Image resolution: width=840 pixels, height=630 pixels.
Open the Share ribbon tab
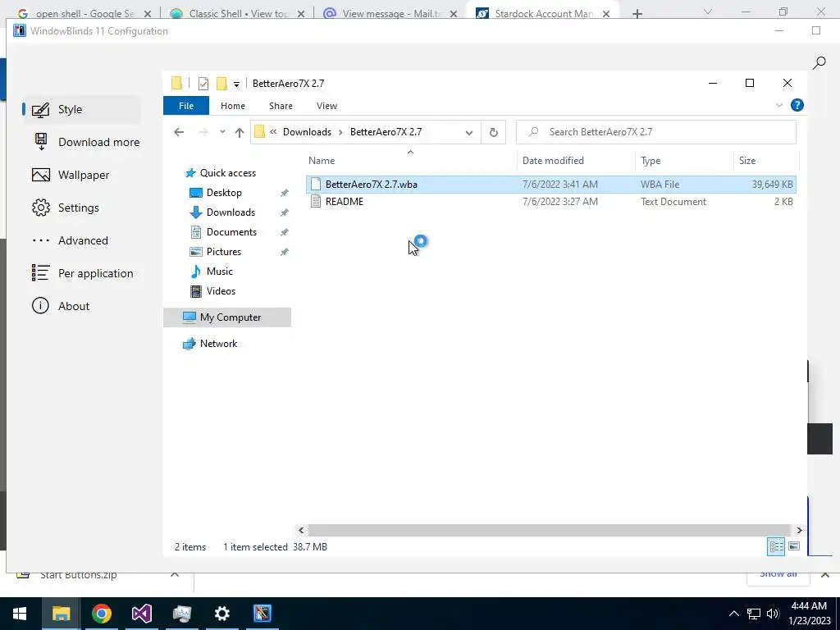click(x=281, y=106)
